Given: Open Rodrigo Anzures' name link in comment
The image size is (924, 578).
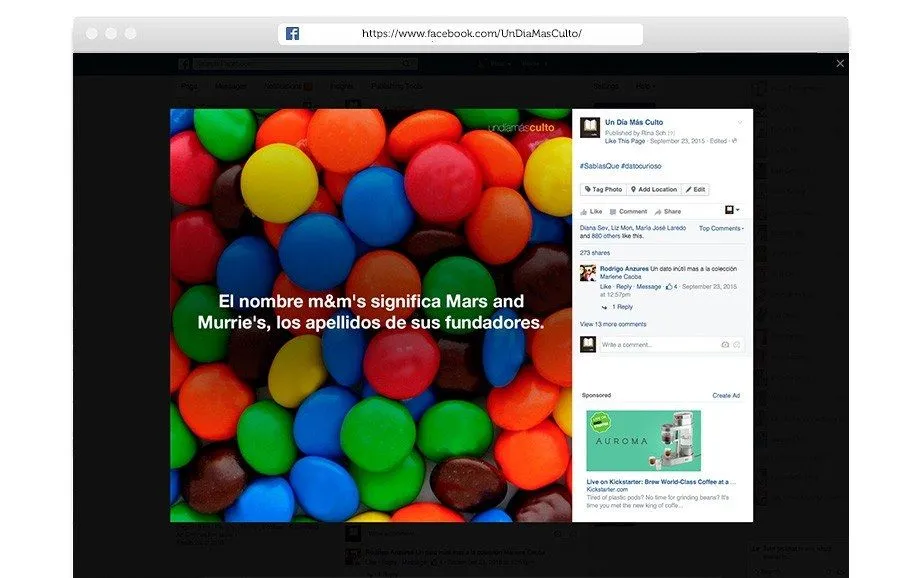Looking at the screenshot, I should (624, 269).
